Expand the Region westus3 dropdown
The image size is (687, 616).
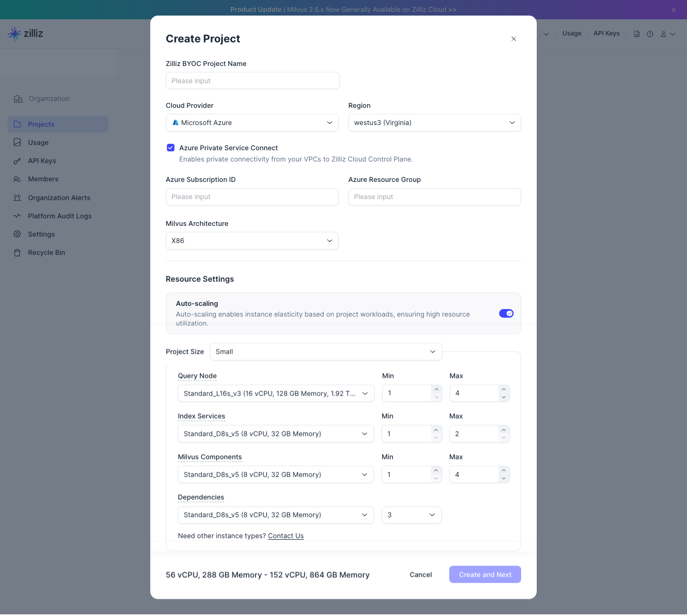point(434,123)
